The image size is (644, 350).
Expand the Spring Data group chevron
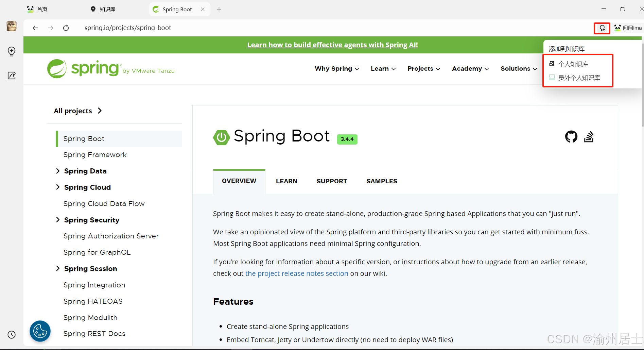coord(58,171)
